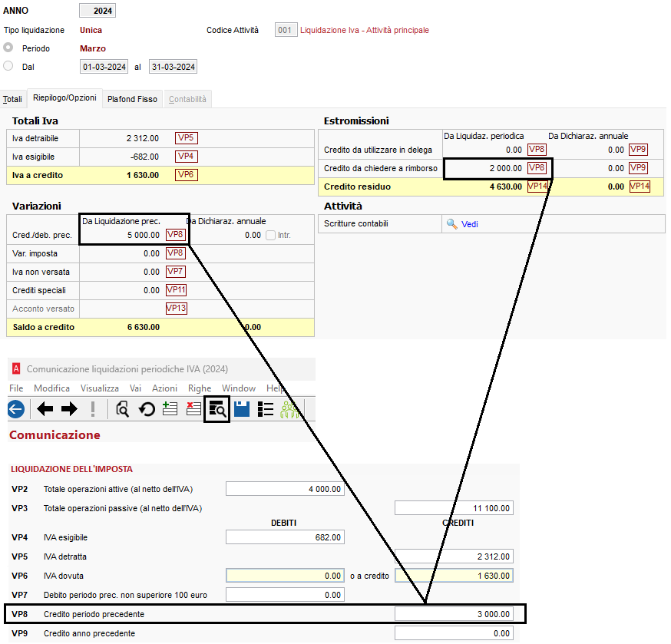Click the grey exclamation mark toolbar icon
The height and width of the screenshot is (644, 671).
(x=93, y=409)
